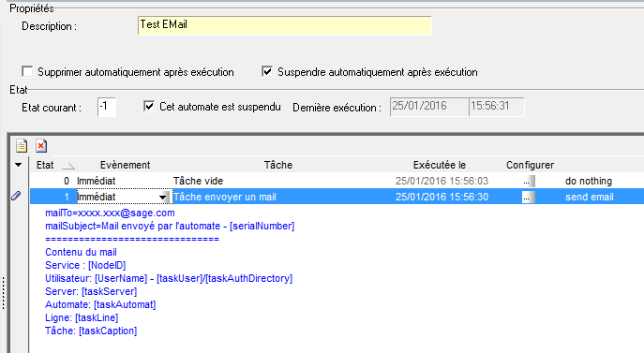Click the Dernière exécution time field 15:56:31
The image size is (644, 353).
tap(497, 107)
